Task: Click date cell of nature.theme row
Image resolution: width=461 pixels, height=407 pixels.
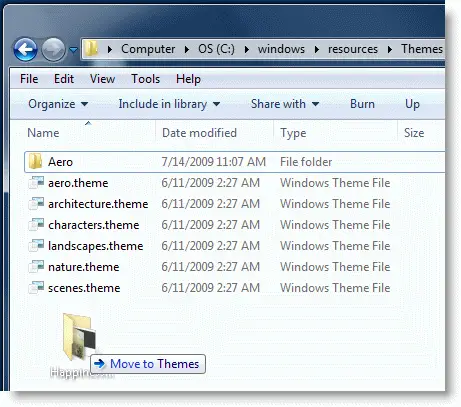Action: pyautogui.click(x=210, y=267)
